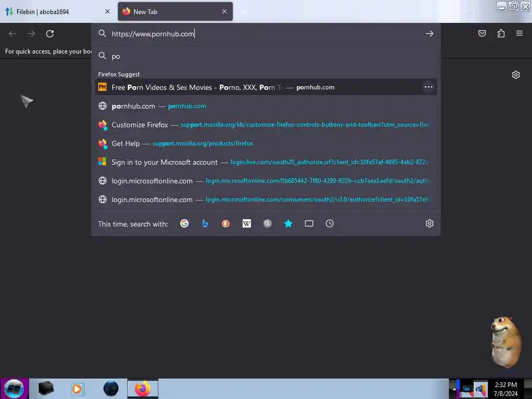Open login.microsoftonline.com 0b685442 suggestion
This screenshot has height=399, width=532.
coord(266,181)
